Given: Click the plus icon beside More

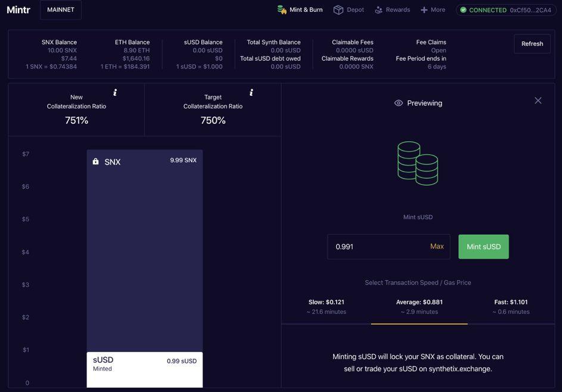Looking at the screenshot, I should (424, 10).
